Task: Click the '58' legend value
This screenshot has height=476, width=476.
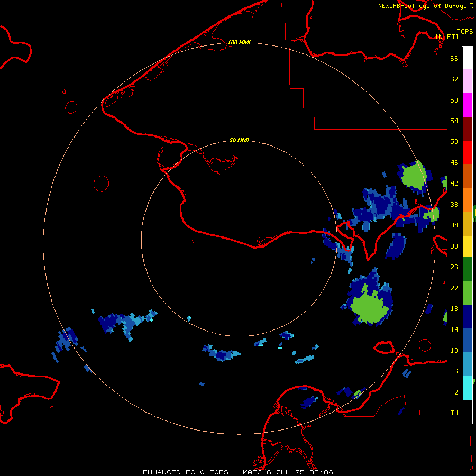Action: [454, 100]
